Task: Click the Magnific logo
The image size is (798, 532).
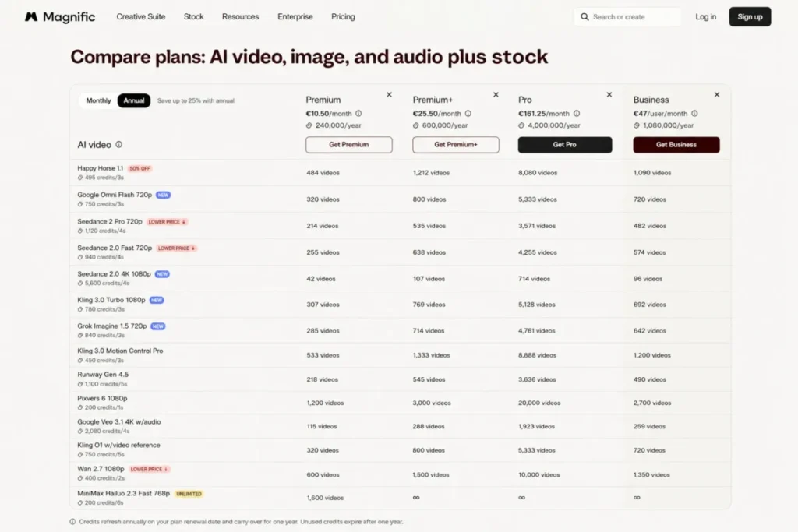Action: (59, 17)
